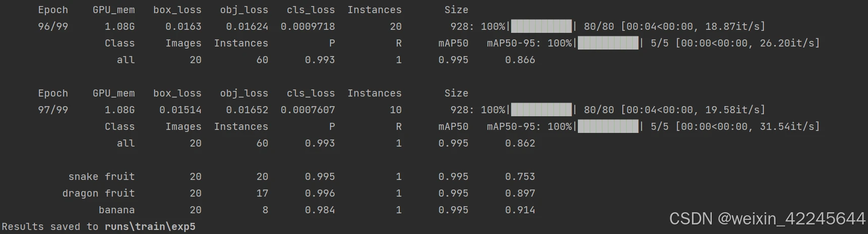Screen dimensions: 868x234
Task: Select the dragon fruit class label
Action: point(99,193)
